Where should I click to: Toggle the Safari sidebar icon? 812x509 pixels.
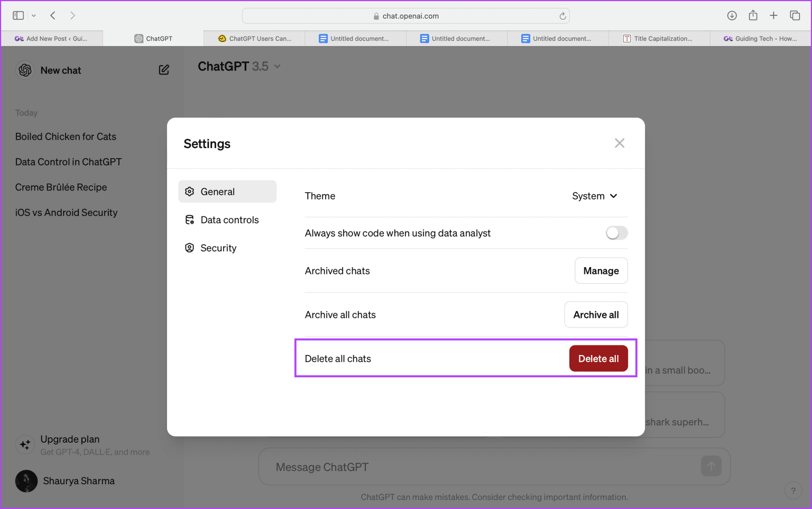17,15
